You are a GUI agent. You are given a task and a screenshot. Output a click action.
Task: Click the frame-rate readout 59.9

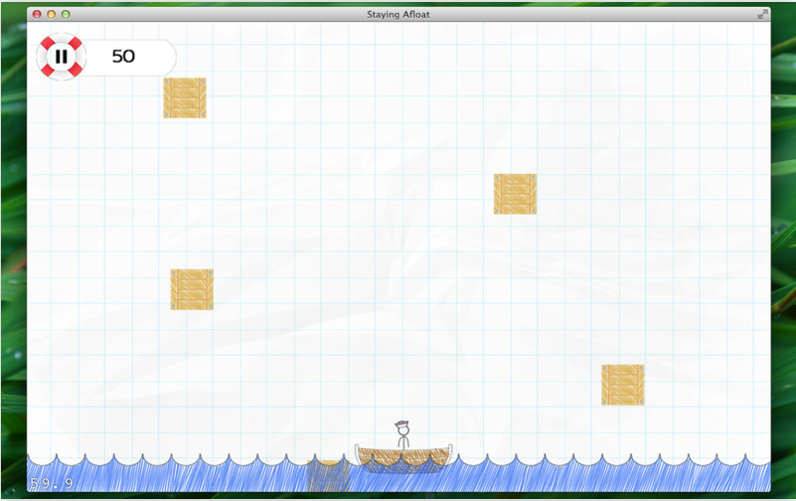[51, 483]
